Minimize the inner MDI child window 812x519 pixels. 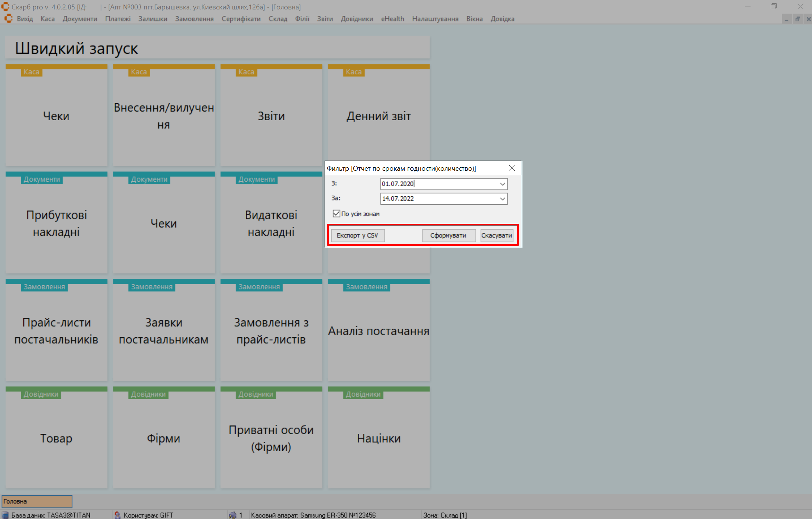pyautogui.click(x=786, y=19)
